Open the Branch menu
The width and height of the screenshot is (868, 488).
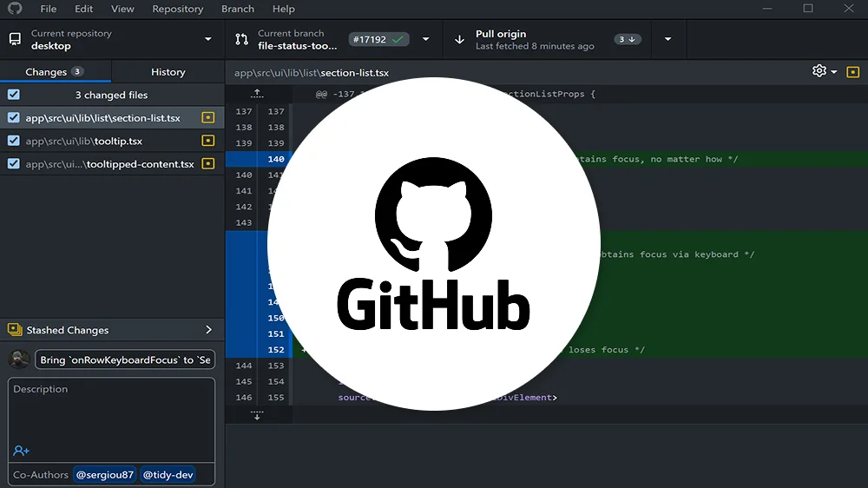coord(238,9)
